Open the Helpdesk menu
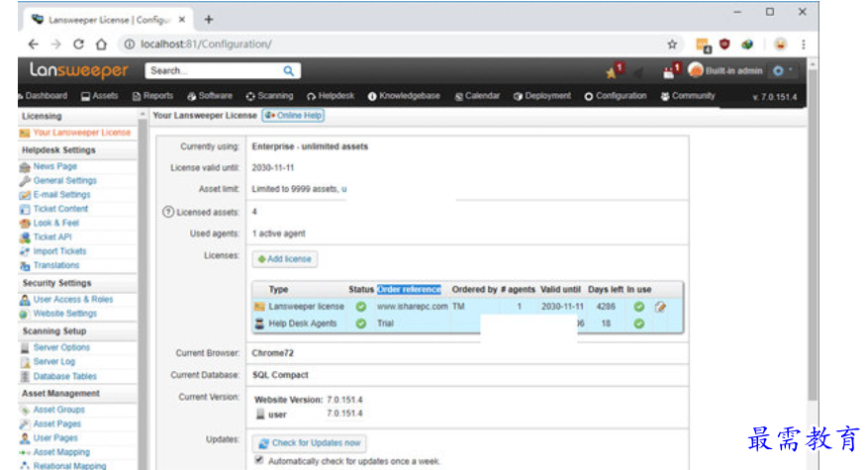The image size is (868, 470). (331, 96)
